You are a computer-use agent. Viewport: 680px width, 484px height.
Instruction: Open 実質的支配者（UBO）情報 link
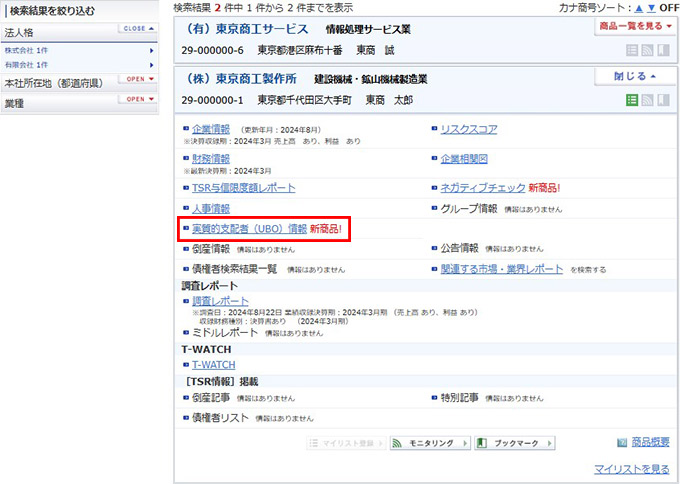(249, 229)
